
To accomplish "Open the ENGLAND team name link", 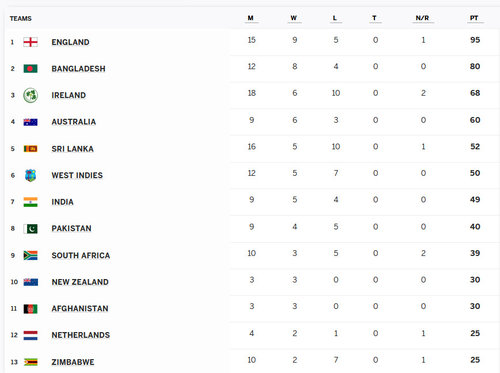I will [70, 42].
